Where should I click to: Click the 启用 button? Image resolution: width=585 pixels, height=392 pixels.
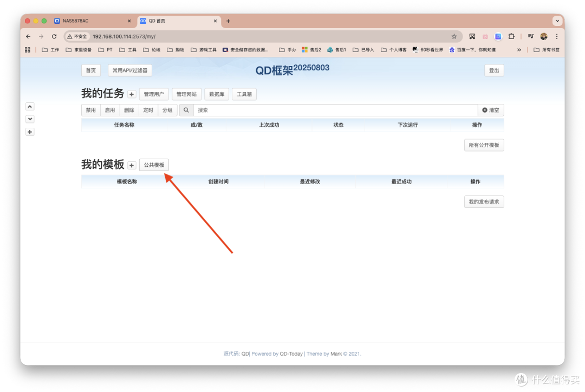(110, 110)
